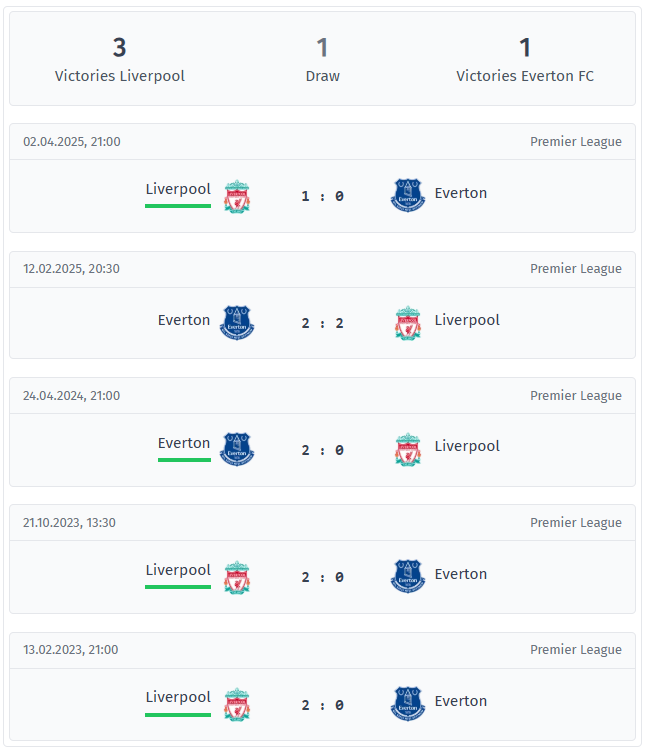Click Liverpool crest in 24.04.2024 match
The height and width of the screenshot is (753, 645).
(408, 450)
